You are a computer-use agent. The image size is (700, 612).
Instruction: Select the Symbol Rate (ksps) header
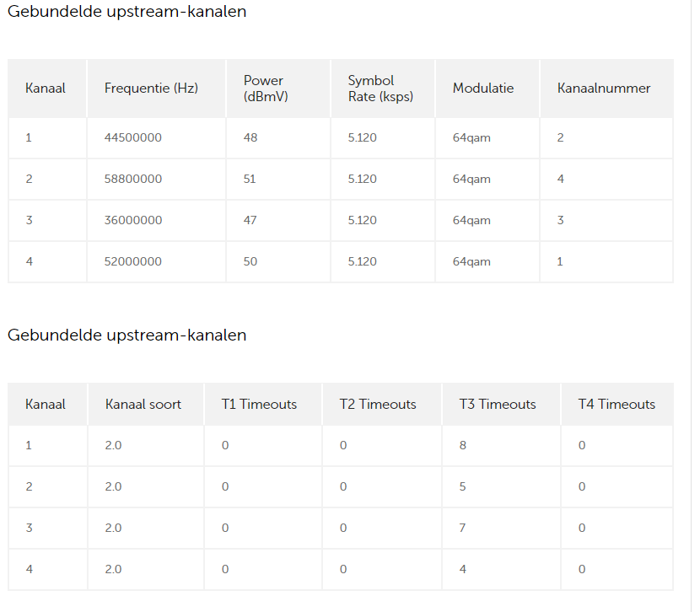pyautogui.click(x=380, y=89)
